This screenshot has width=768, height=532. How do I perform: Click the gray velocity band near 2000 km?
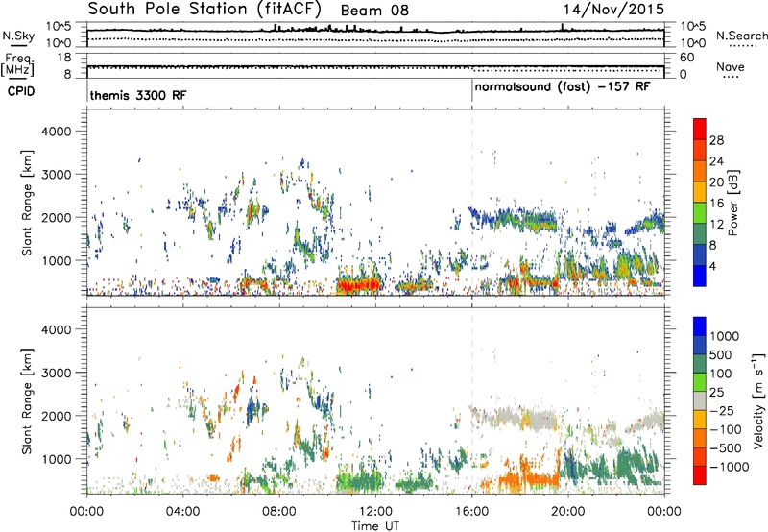(515, 419)
